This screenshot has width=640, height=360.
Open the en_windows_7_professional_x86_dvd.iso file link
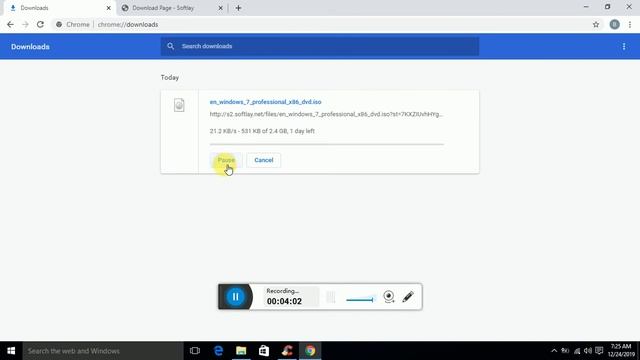[265, 102]
